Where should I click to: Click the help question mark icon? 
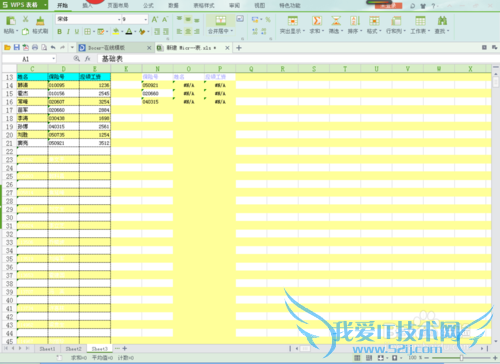point(433,6)
